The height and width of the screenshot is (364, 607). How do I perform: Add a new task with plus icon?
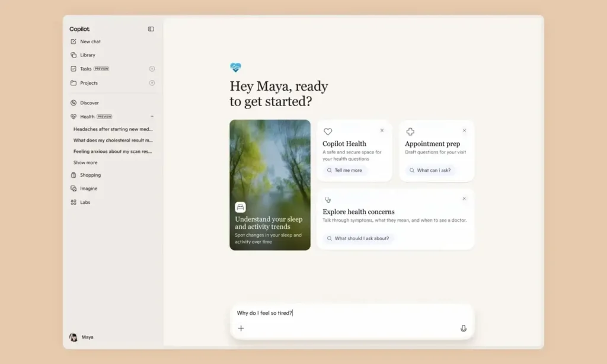tap(152, 69)
